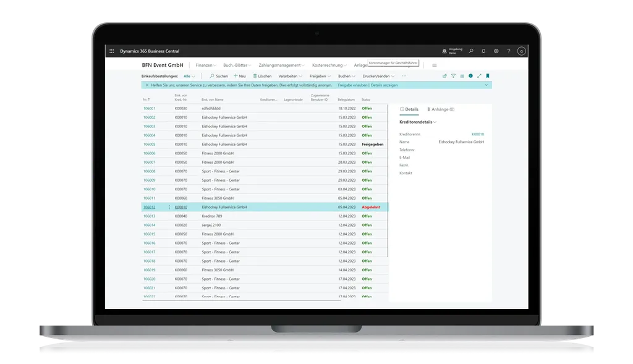Screen dimensions: 633x364
Task: Toggle the FactBox info icon
Action: [470, 76]
